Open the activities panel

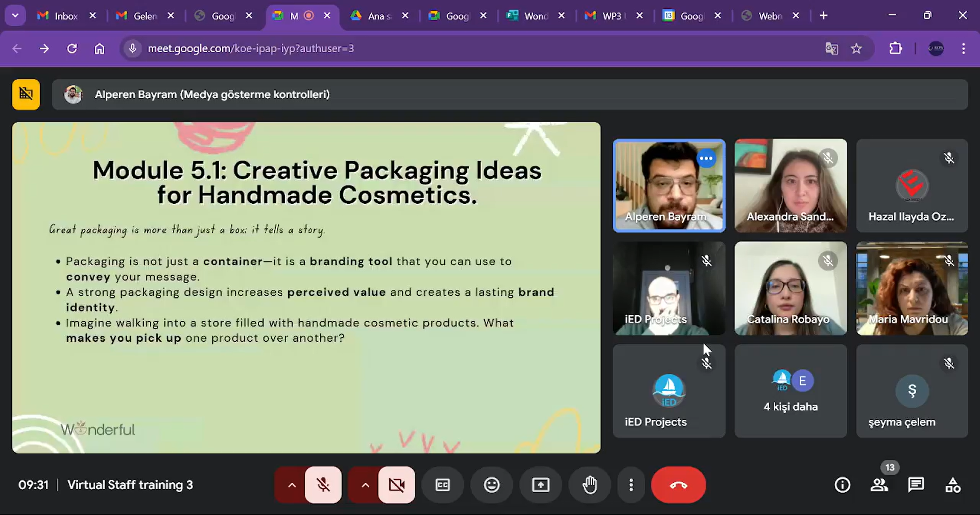pyautogui.click(x=952, y=485)
